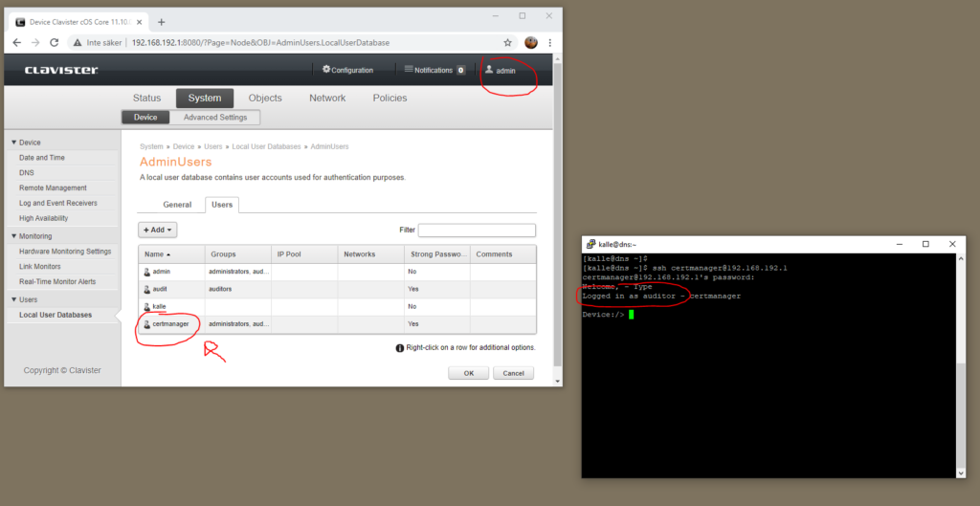Open the Notifications list

(x=434, y=70)
